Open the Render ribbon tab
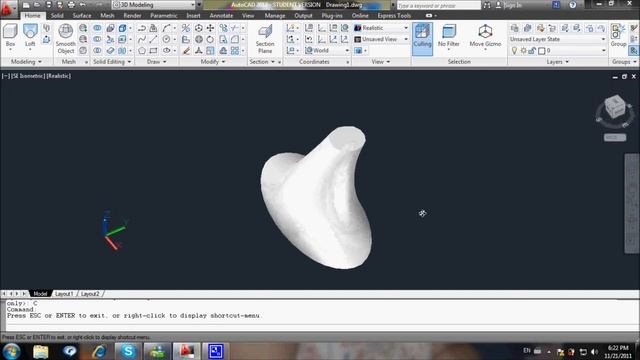 click(132, 16)
